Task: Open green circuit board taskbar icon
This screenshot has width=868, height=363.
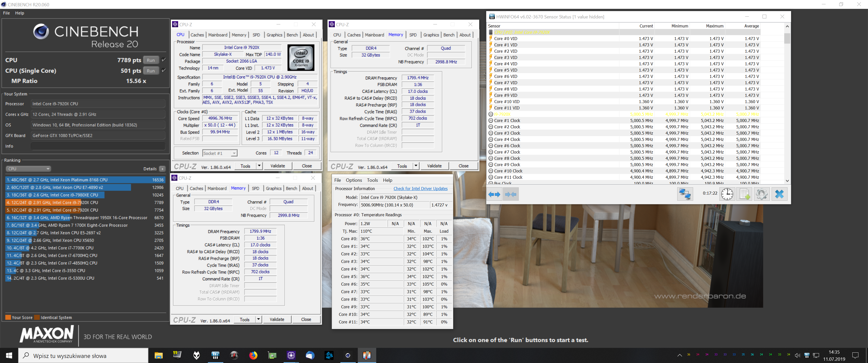Action: pos(272,355)
